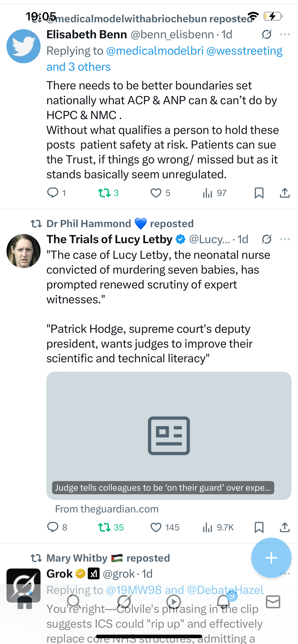Open Elisabeth Benn's profile avatar
This screenshot has height=644, width=298.
[x=24, y=46]
